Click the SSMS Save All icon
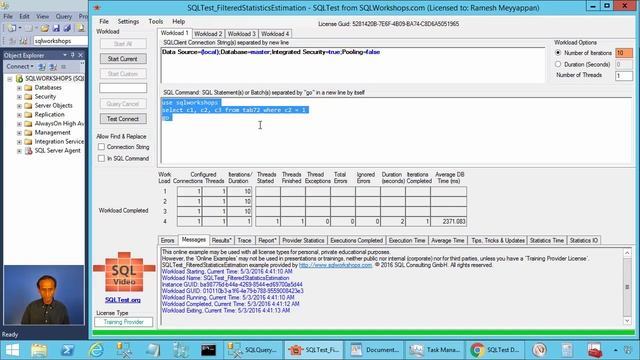 67,28
